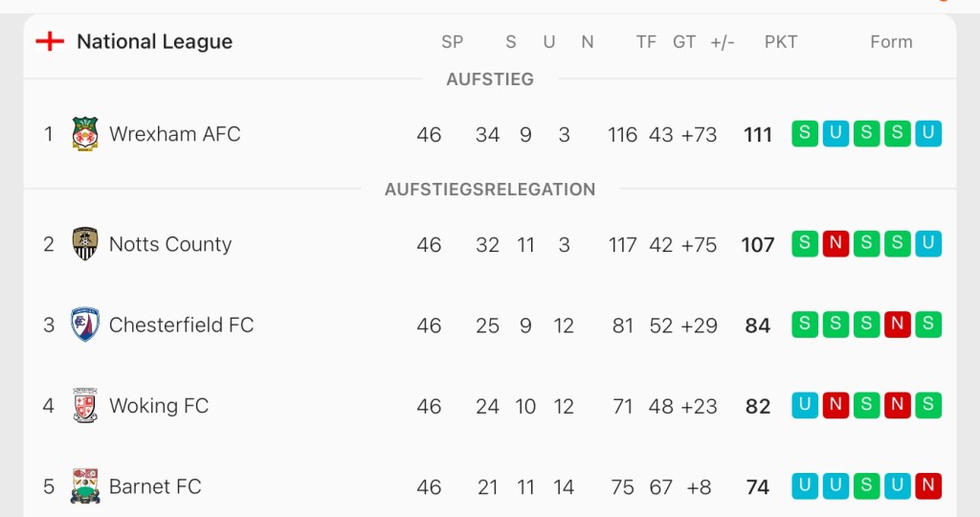
Task: Click Notts County's red N form badge
Action: point(835,244)
